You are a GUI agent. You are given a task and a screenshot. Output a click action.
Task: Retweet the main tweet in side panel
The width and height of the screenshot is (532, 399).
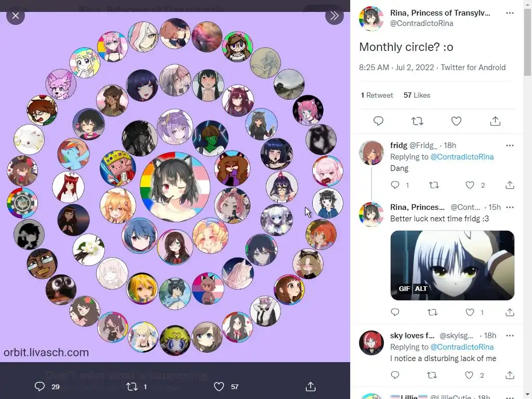[x=417, y=121]
